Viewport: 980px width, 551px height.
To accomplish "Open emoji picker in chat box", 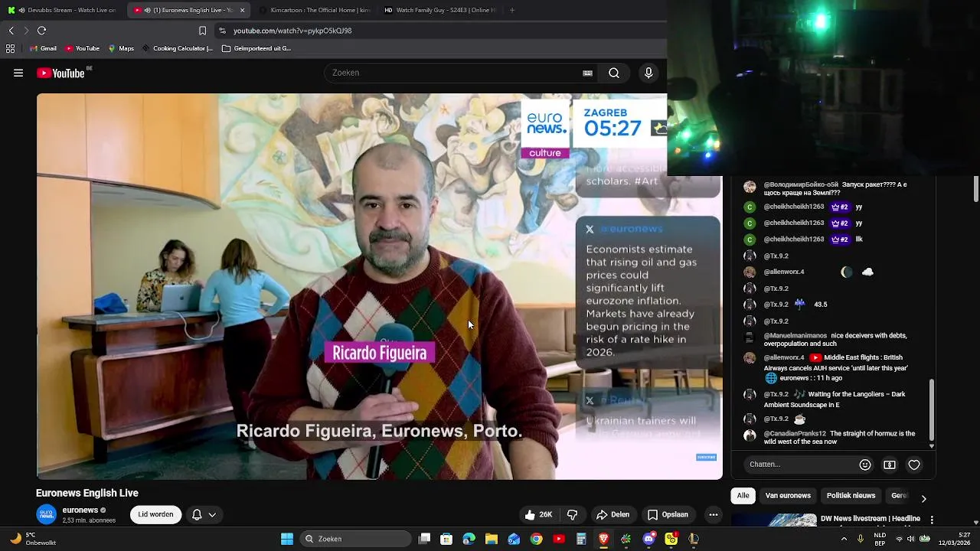I will (865, 465).
